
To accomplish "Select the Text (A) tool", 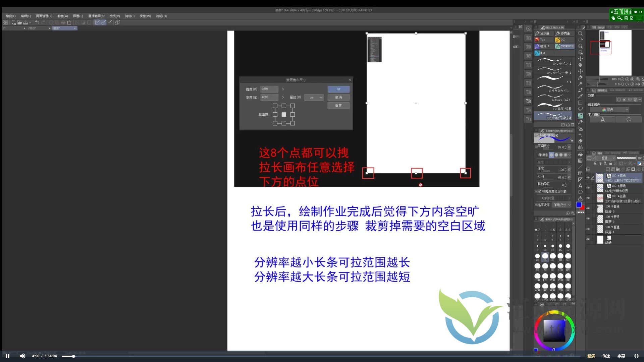I will pyautogui.click(x=580, y=186).
